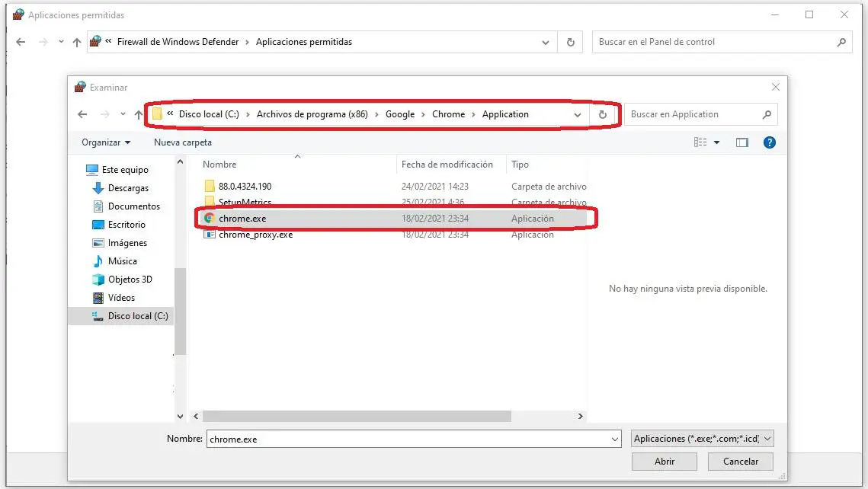This screenshot has width=868, height=489.
Task: Click search magnifier in Examinar dialog
Action: tap(767, 114)
